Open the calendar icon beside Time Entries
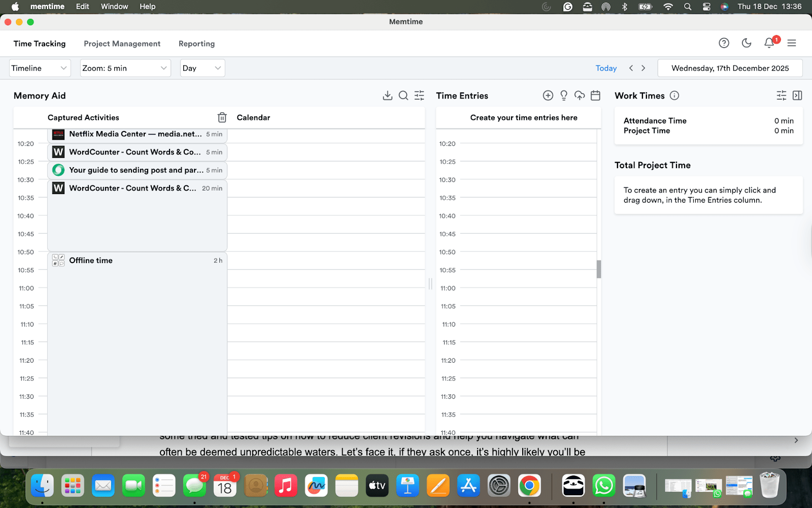812x508 pixels. pyautogui.click(x=595, y=96)
